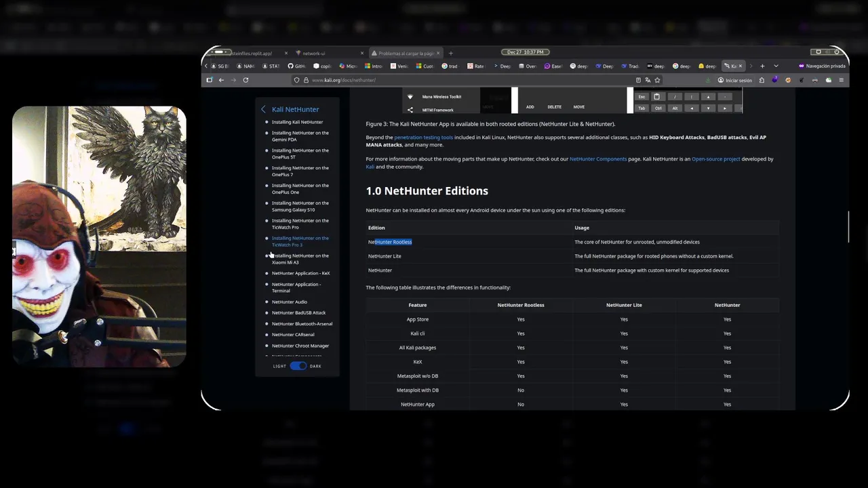
Task: Click the page vertical scrollbar thumb
Action: tap(848, 227)
